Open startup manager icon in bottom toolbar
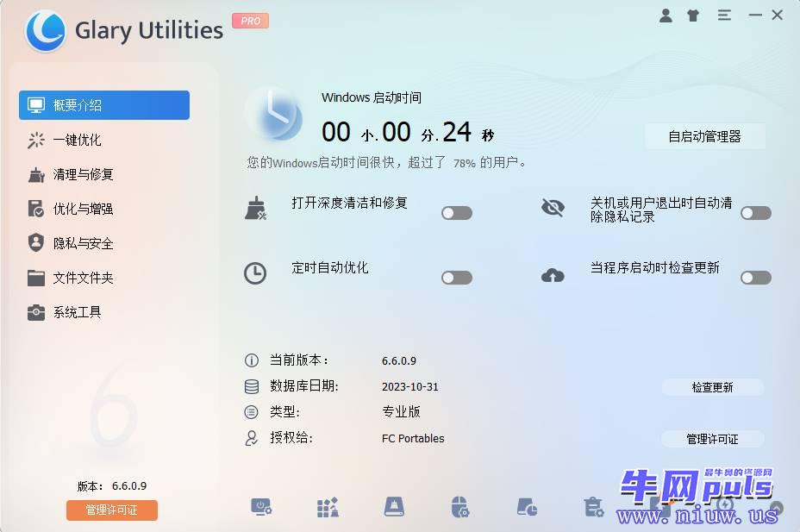The width and height of the screenshot is (800, 532). pos(261,508)
